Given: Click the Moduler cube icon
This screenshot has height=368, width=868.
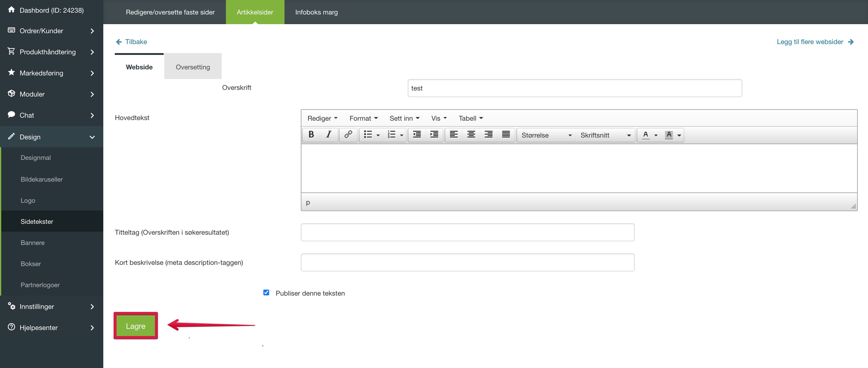Looking at the screenshot, I should 11,94.
